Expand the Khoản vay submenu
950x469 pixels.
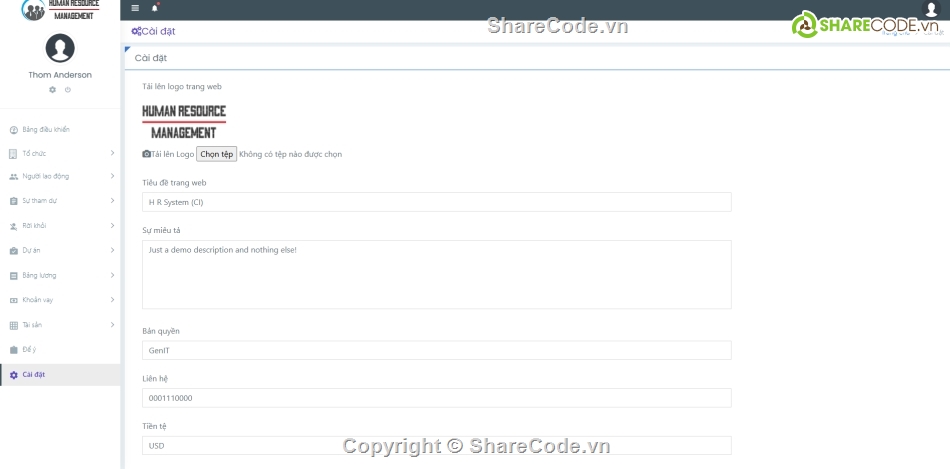pyautogui.click(x=60, y=300)
